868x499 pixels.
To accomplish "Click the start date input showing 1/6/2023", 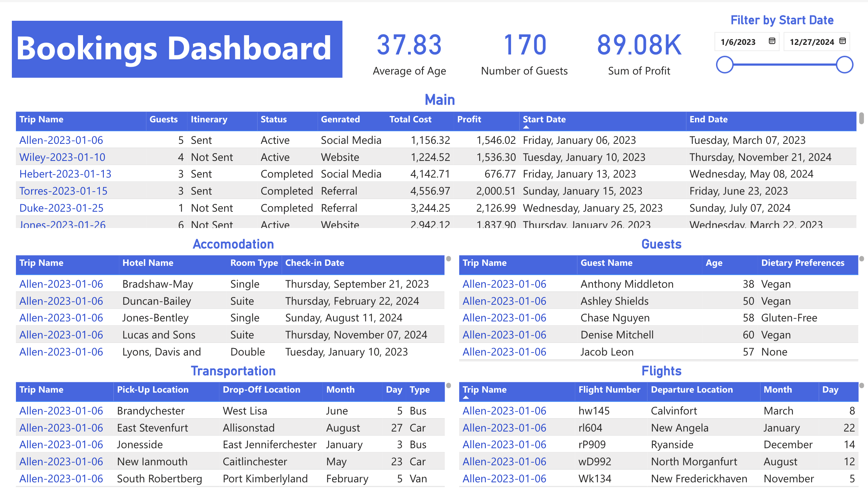I will point(738,42).
